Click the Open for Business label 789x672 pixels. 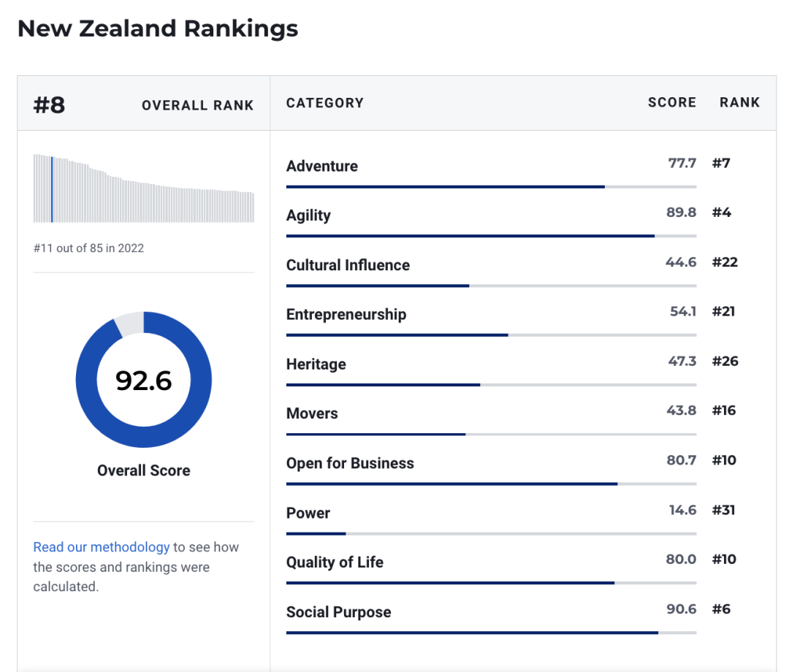pos(350,463)
